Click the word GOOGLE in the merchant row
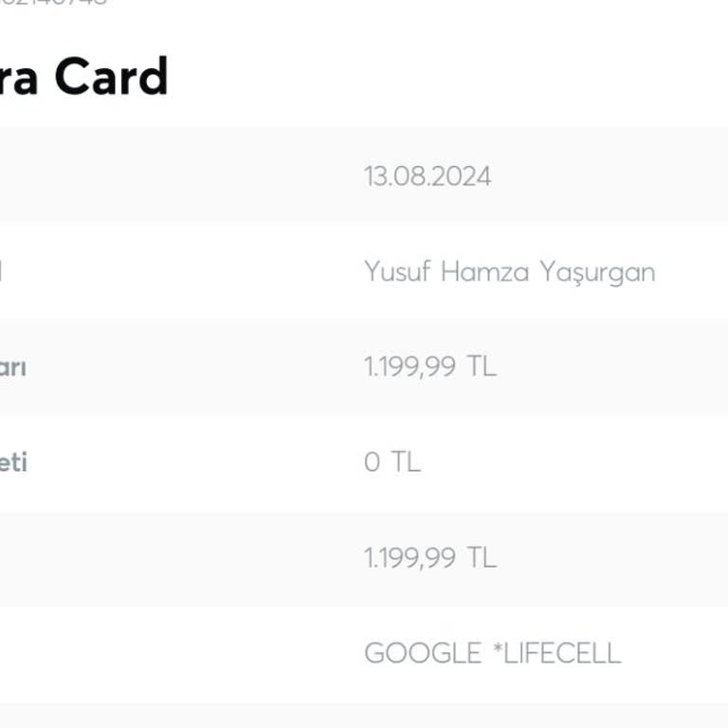 [x=423, y=653]
